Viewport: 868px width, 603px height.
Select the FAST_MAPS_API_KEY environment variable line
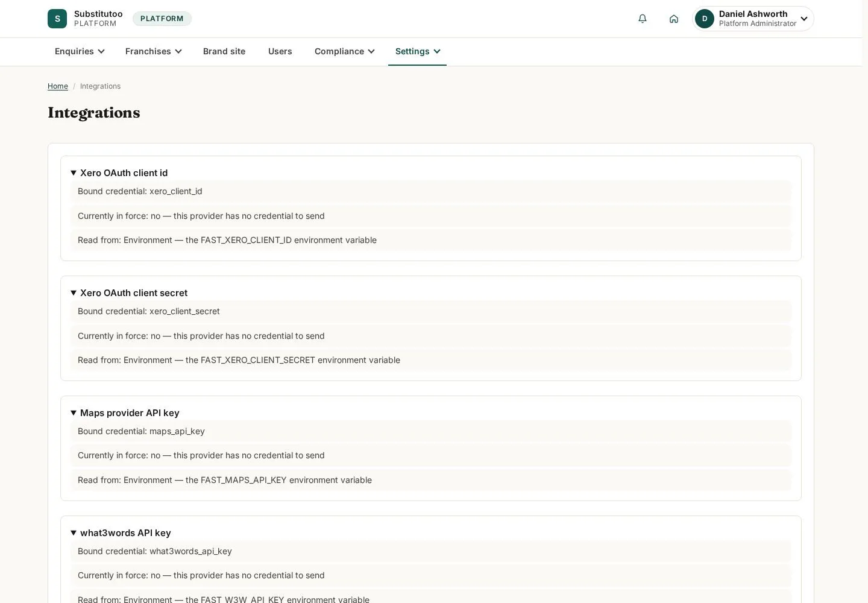(x=431, y=480)
